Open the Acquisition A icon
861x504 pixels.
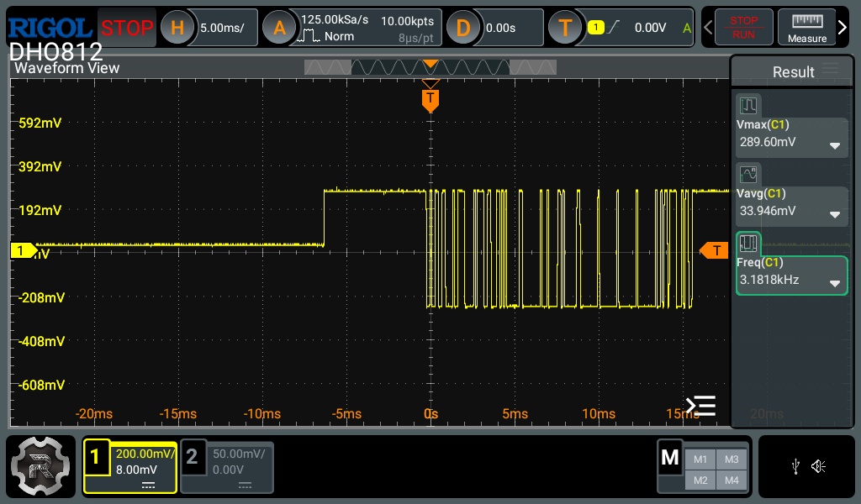click(279, 28)
